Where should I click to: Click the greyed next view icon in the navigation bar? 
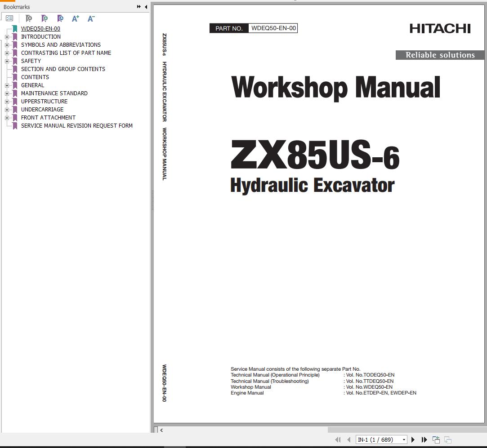(x=447, y=439)
